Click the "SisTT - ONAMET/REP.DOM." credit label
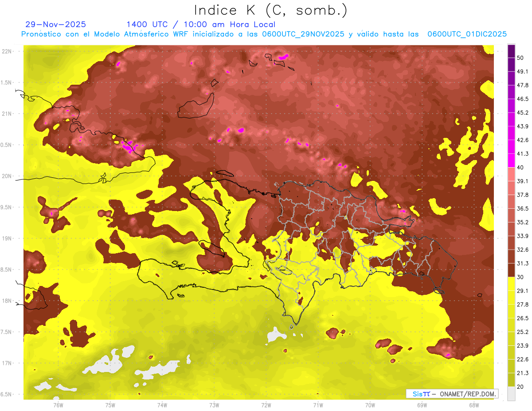532x411 pixels. (x=452, y=394)
